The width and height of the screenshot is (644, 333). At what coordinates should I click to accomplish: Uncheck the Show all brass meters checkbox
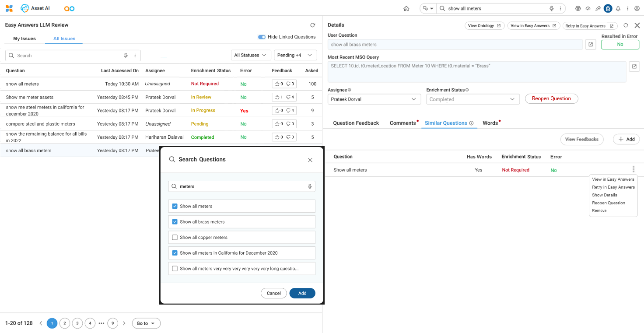pos(175,222)
